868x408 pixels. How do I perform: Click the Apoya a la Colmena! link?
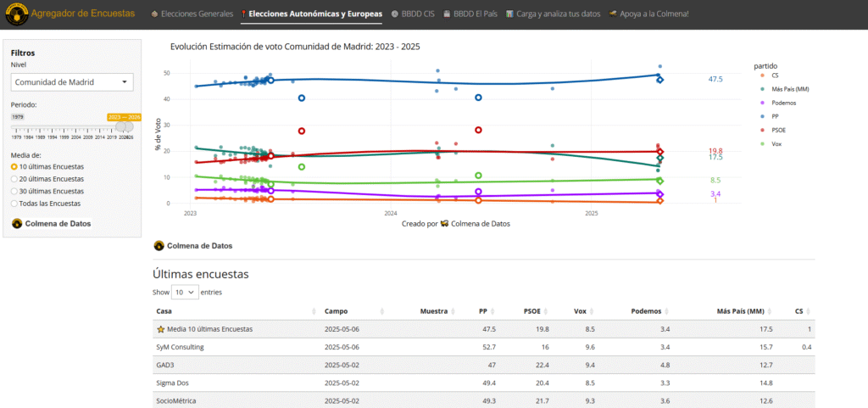(648, 14)
